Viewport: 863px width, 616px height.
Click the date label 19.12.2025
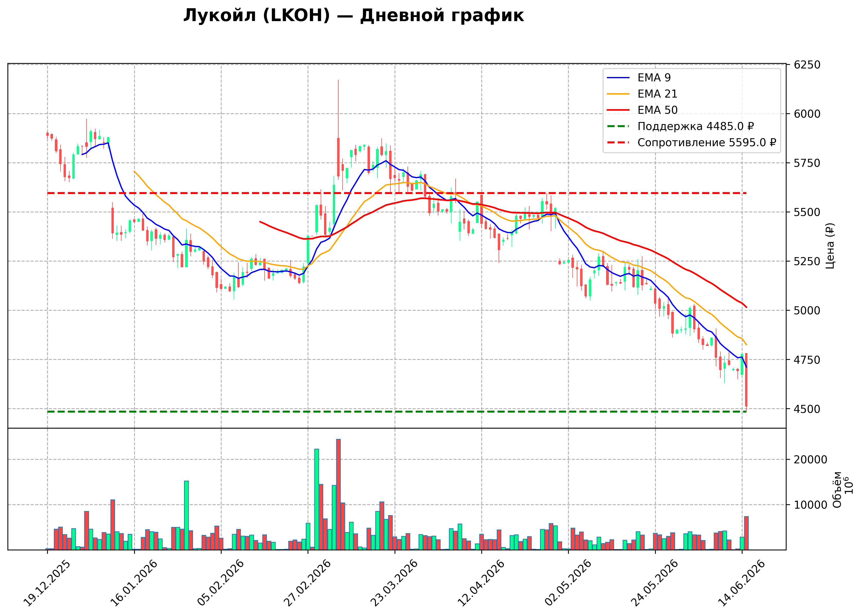(x=47, y=583)
